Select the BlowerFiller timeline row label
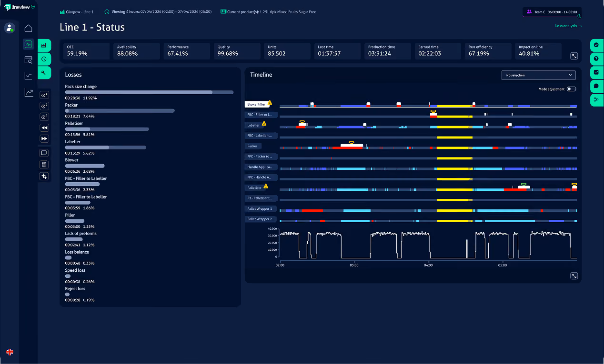Viewport: 604px width, 364px height. coord(256,104)
